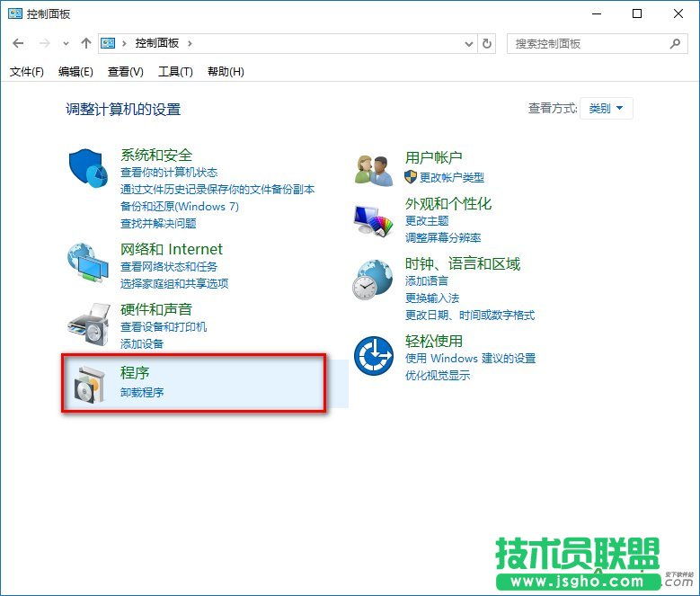The image size is (700, 596).
Task: Open the Ease of Access icon
Action: (x=374, y=356)
